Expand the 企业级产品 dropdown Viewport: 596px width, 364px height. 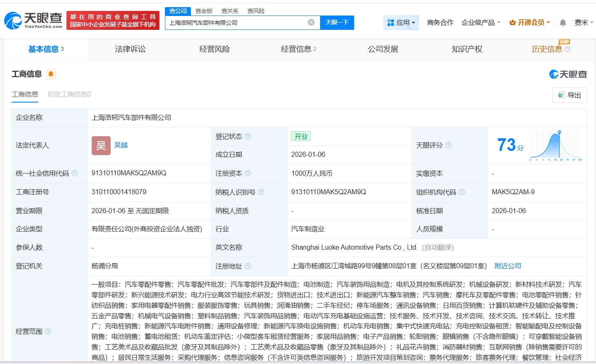[481, 23]
